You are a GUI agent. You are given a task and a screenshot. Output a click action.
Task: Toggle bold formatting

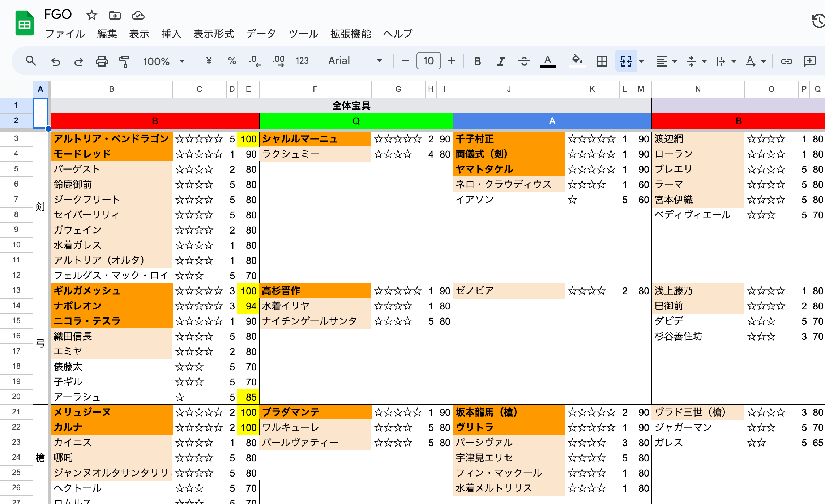478,61
